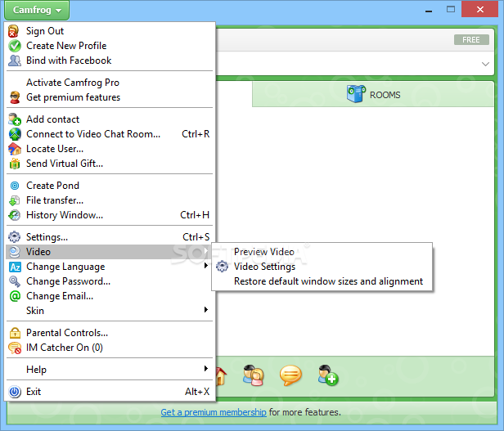Click the Sign Out icon

coord(13,31)
